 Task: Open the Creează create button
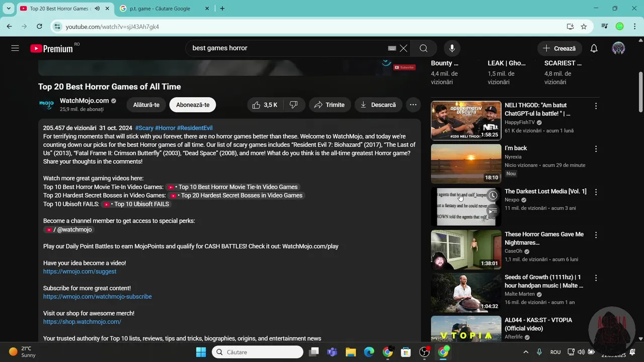click(x=559, y=48)
